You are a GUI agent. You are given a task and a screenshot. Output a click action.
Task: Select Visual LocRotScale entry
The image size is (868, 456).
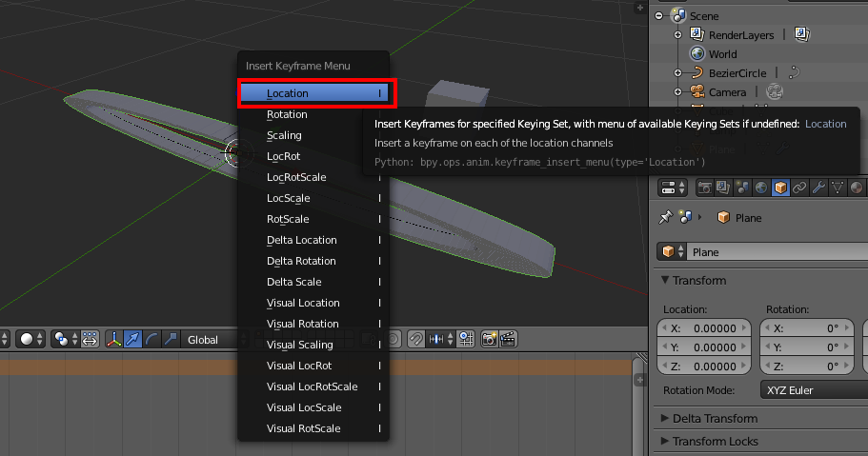click(313, 387)
